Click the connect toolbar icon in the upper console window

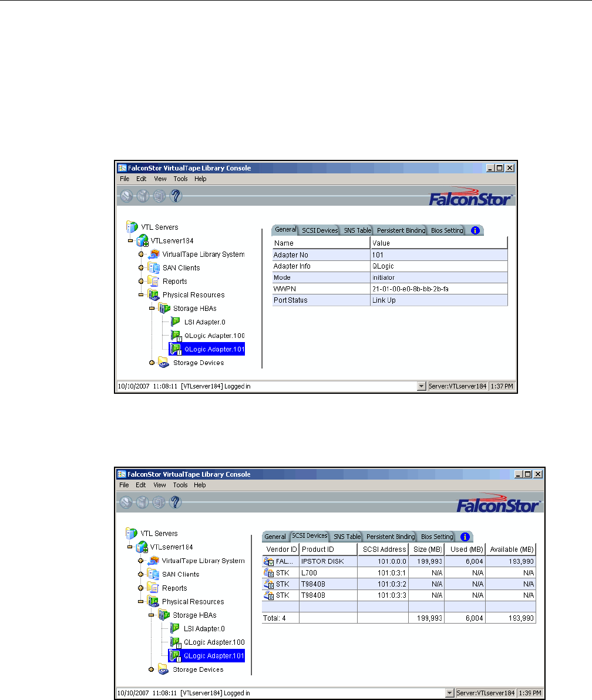pyautogui.click(x=126, y=196)
